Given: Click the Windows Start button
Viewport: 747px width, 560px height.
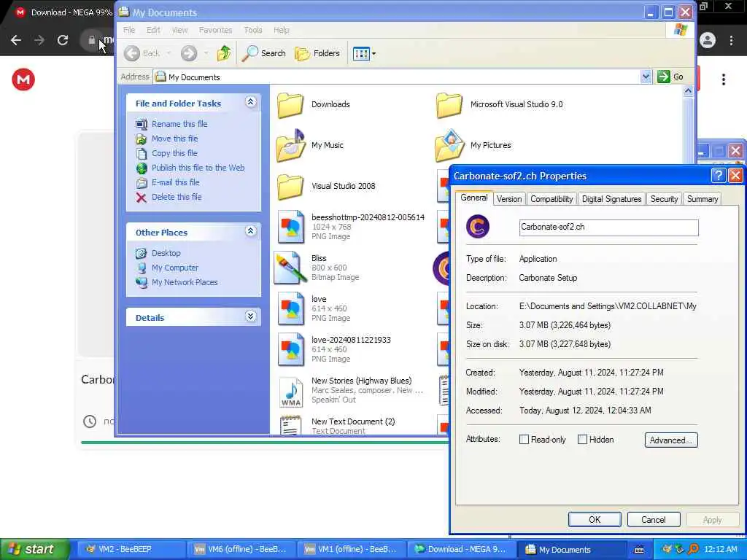Looking at the screenshot, I should click(x=34, y=549).
